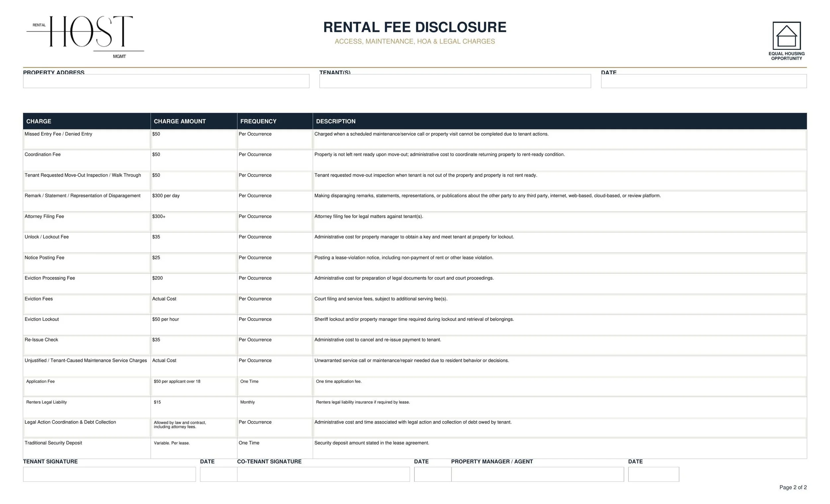830x504 pixels.
Task: Click the 'Page 2 of 2' footer text
Action: [x=793, y=487]
